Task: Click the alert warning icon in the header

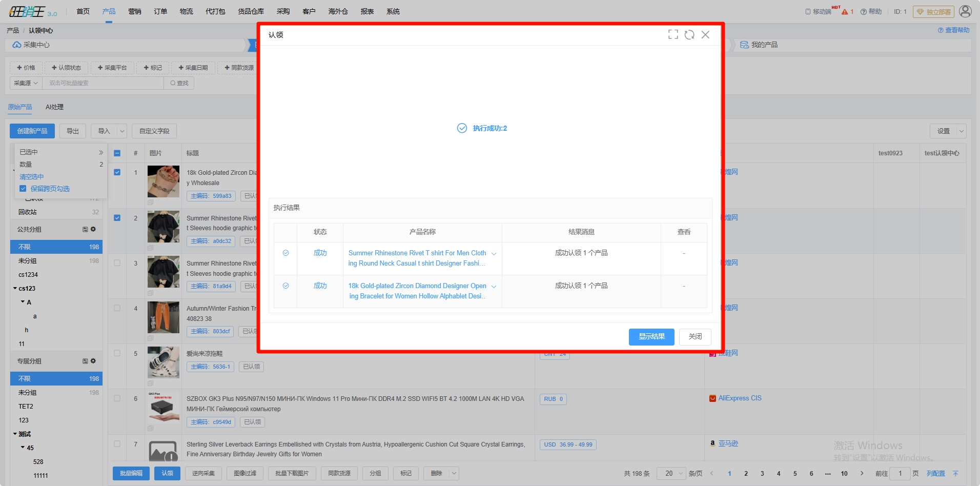Action: 845,12
